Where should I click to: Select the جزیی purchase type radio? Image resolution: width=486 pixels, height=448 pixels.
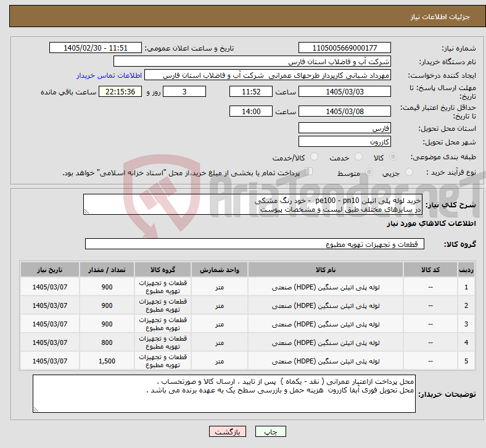coord(409,172)
